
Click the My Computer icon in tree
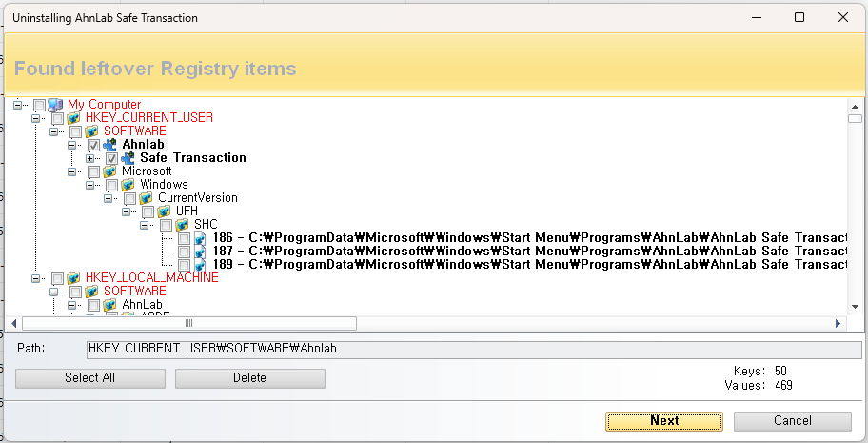pyautogui.click(x=55, y=104)
